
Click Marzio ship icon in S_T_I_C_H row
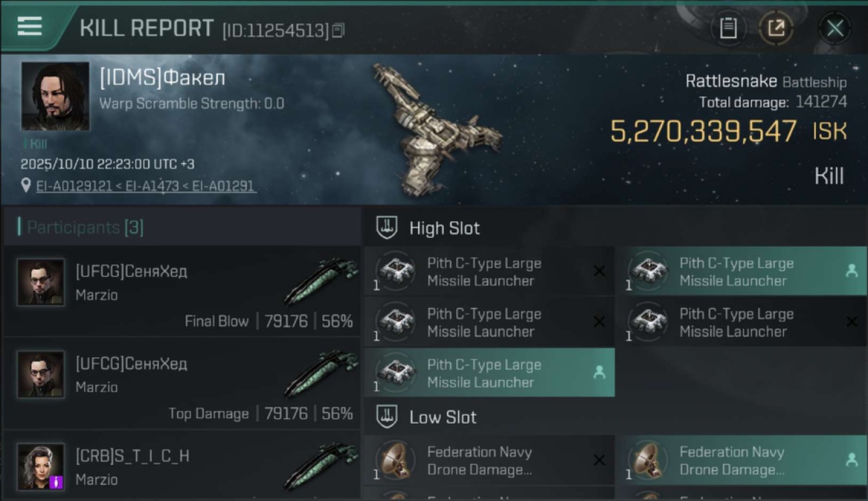320,466
